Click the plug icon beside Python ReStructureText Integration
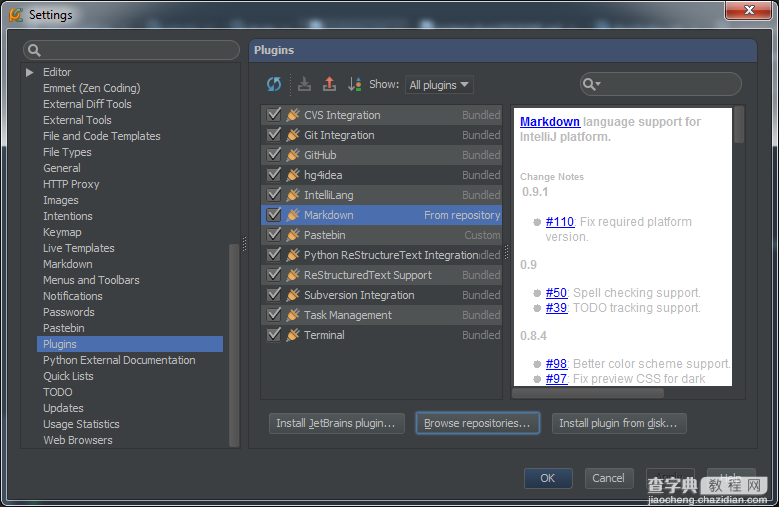This screenshot has width=779, height=507. (293, 255)
